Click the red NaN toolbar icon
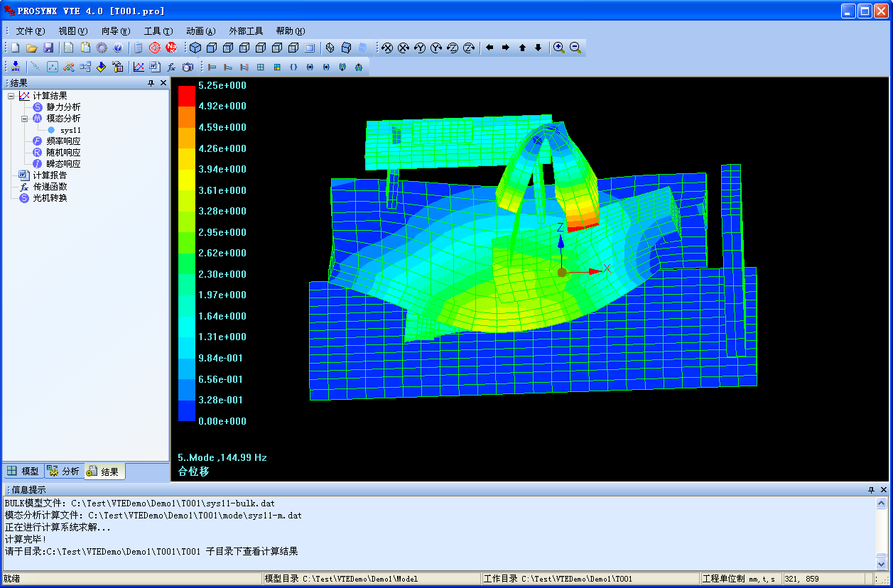 (x=171, y=48)
